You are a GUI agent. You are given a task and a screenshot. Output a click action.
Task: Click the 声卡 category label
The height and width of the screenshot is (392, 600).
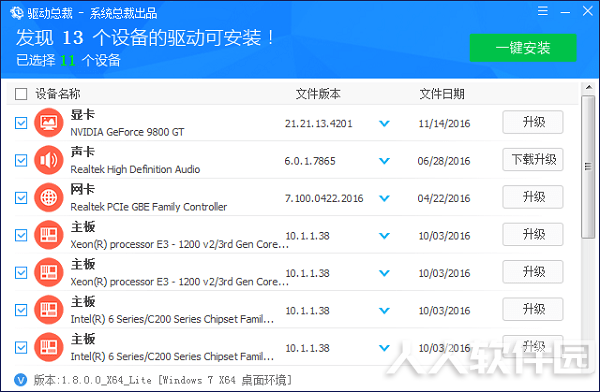tap(82, 152)
